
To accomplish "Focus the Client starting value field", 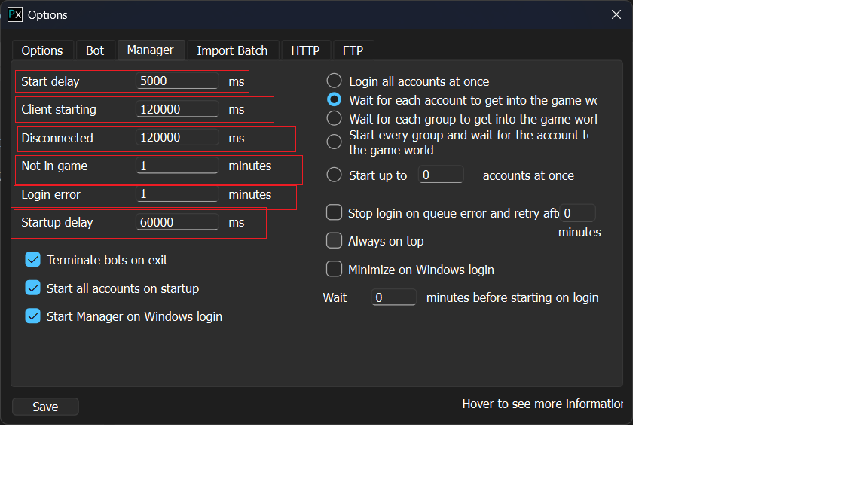I will click(177, 109).
